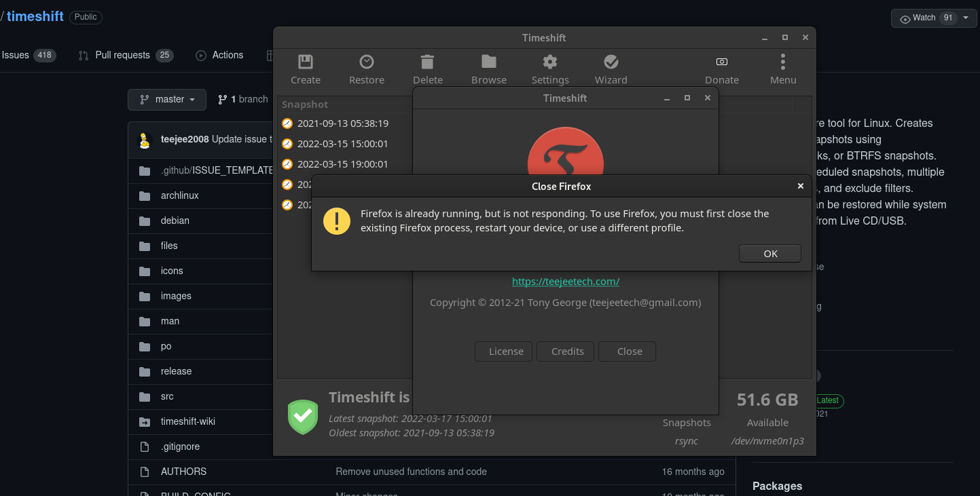This screenshot has width=980, height=496.
Task: Click the teejee2008 author link
Action: pyautogui.click(x=185, y=139)
